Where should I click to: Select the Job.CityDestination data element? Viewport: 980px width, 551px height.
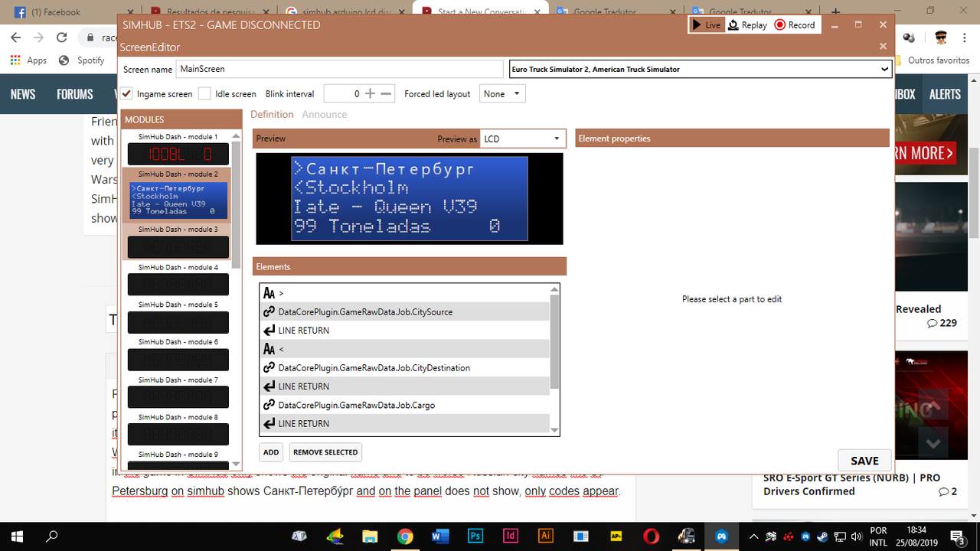pos(405,368)
